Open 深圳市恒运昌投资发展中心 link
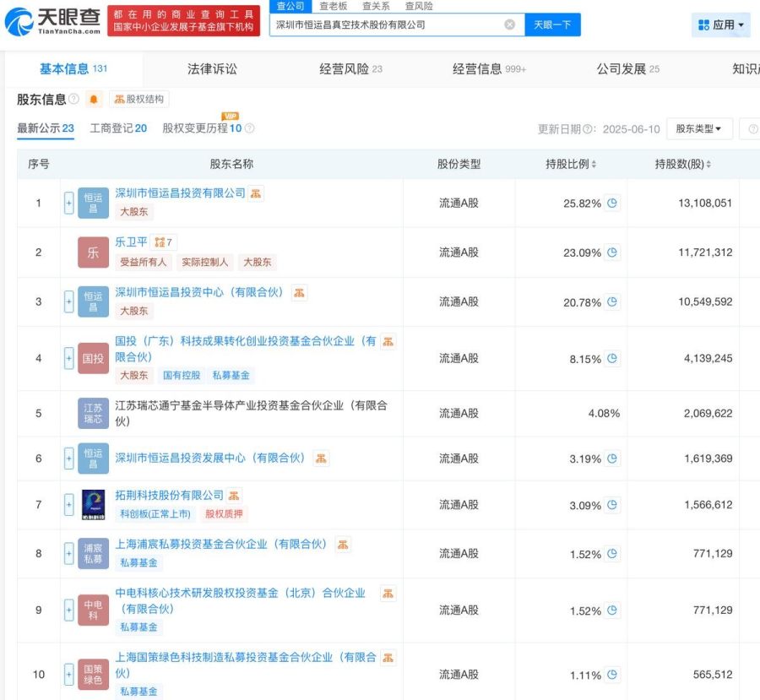This screenshot has height=700, width=760. [210, 459]
